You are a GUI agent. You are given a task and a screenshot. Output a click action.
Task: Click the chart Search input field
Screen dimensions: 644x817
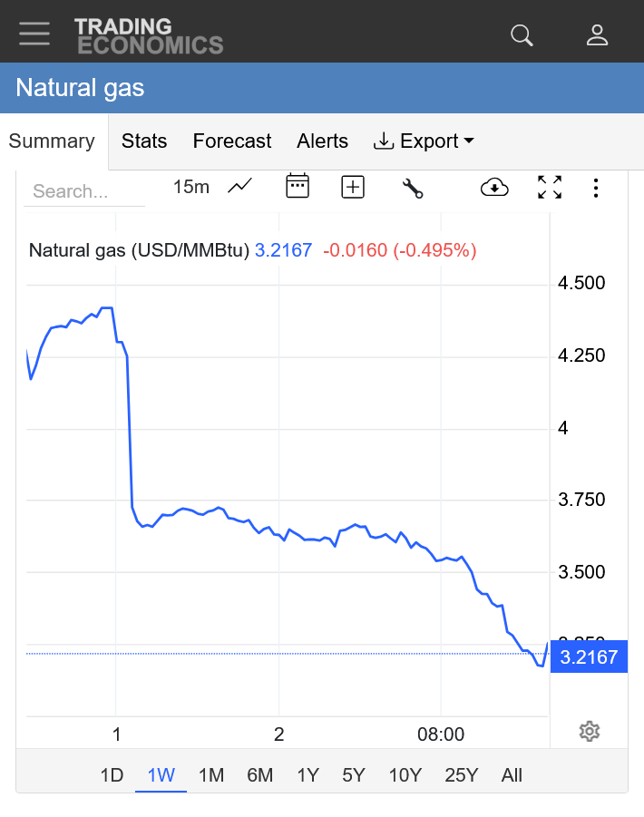click(x=83, y=191)
